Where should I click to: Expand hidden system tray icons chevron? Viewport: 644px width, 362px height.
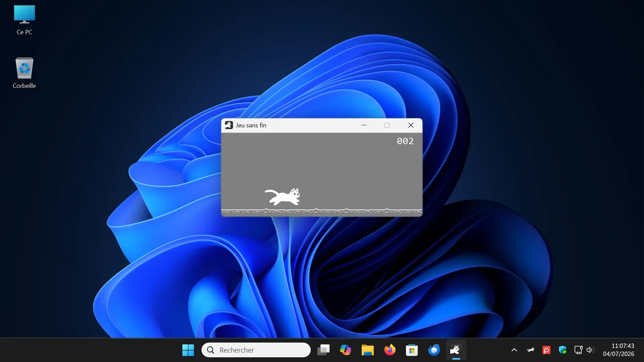514,350
